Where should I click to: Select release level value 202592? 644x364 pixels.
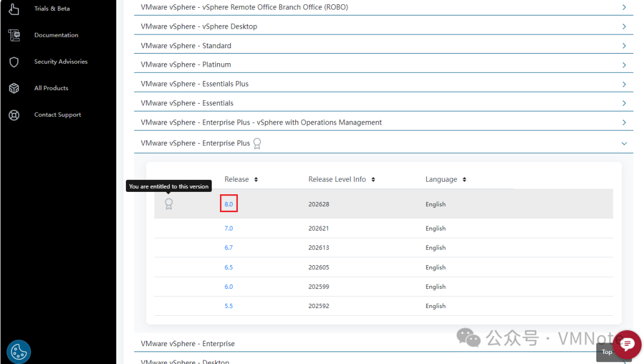[318, 306]
